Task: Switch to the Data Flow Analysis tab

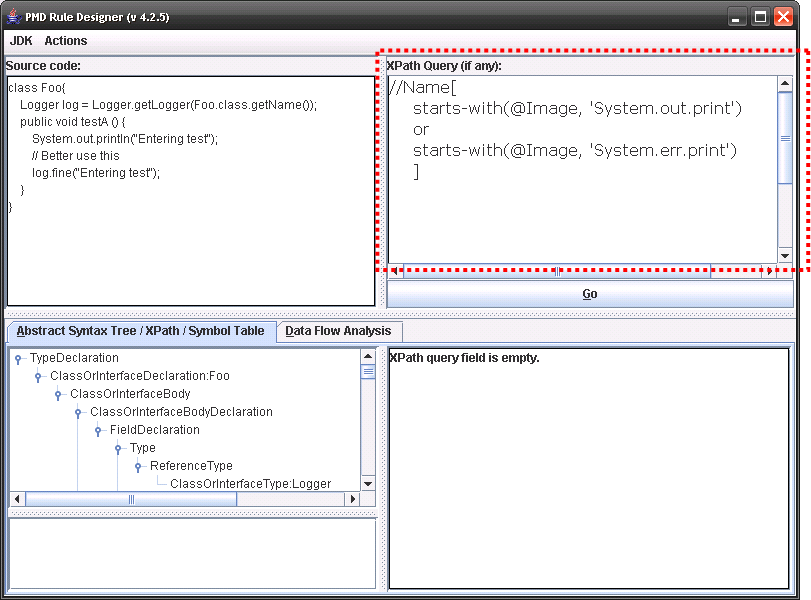Action: tap(340, 331)
